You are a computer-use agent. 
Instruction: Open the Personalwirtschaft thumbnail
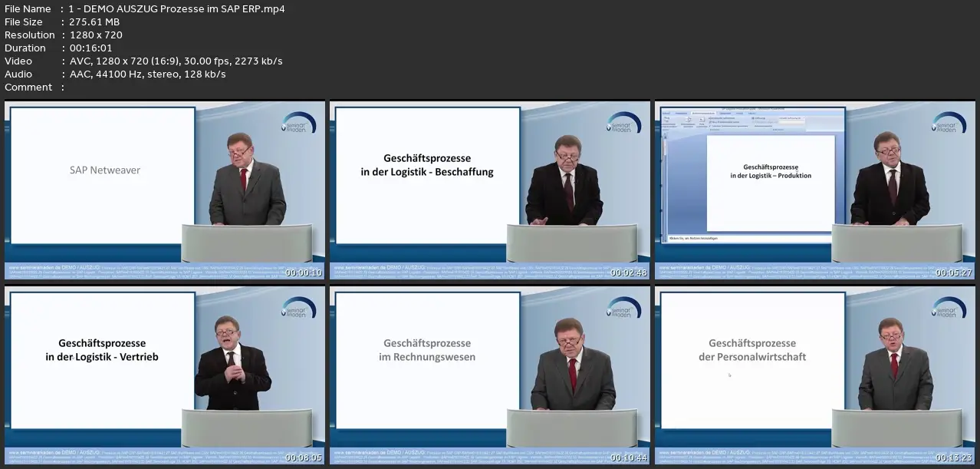pos(815,375)
